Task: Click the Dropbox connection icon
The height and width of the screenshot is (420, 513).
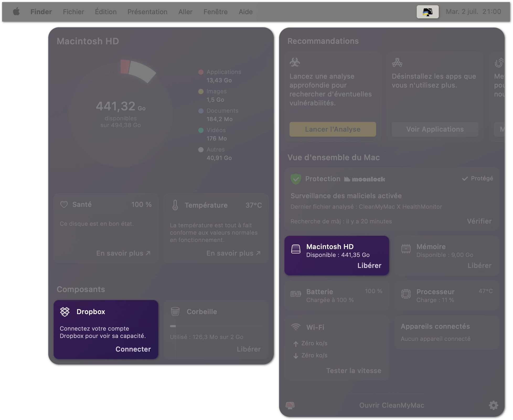Action: [65, 311]
